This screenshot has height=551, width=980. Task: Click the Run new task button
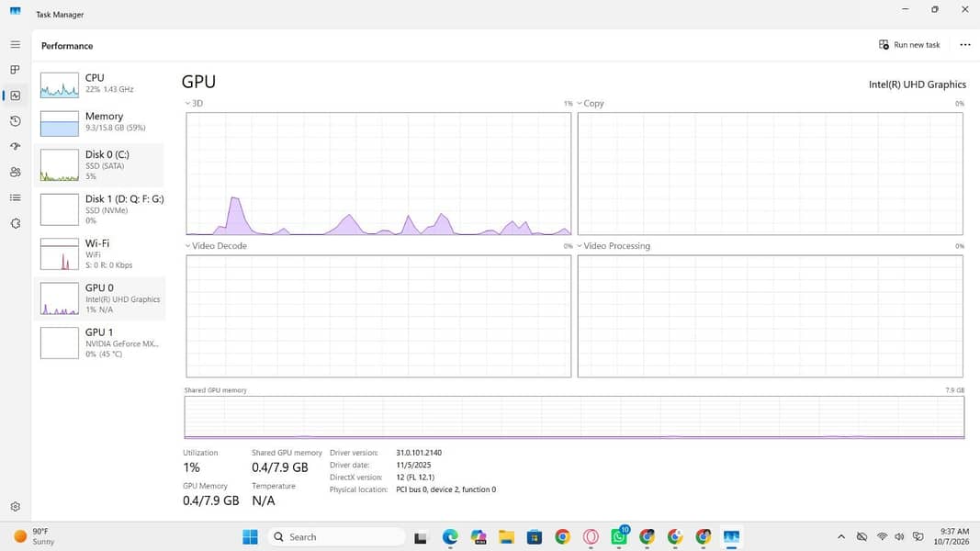point(909,45)
